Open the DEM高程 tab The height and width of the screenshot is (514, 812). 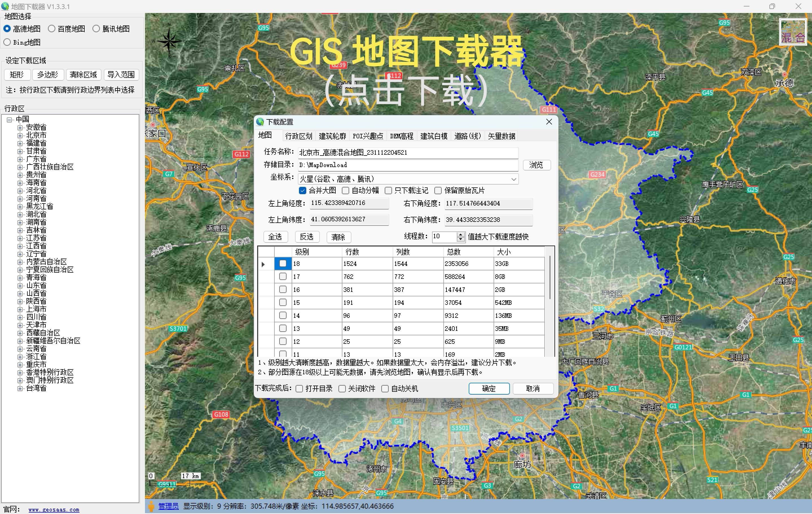[x=401, y=136]
